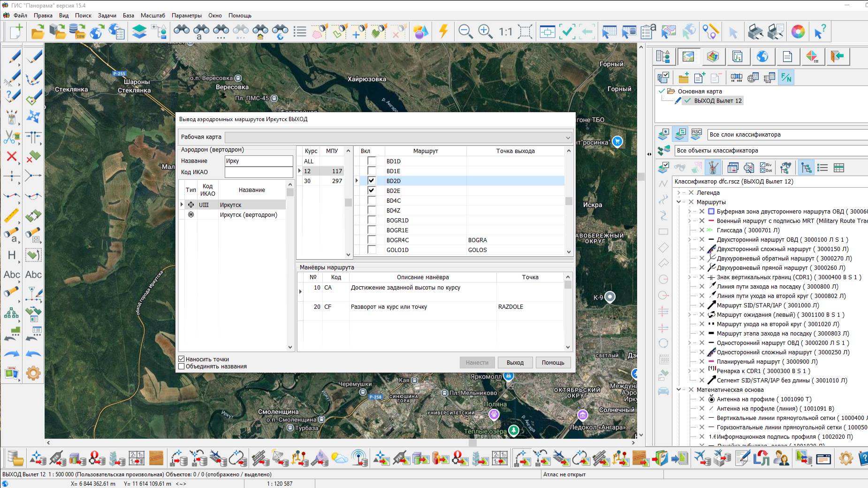
Task: Uncheck the BD2D route checkbox
Action: tap(372, 181)
